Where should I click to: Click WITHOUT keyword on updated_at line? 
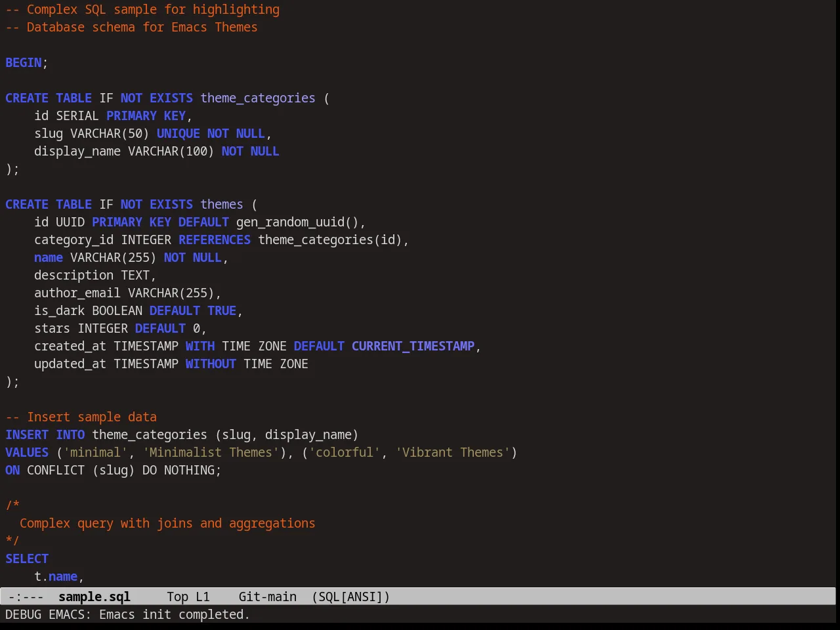[x=211, y=364]
